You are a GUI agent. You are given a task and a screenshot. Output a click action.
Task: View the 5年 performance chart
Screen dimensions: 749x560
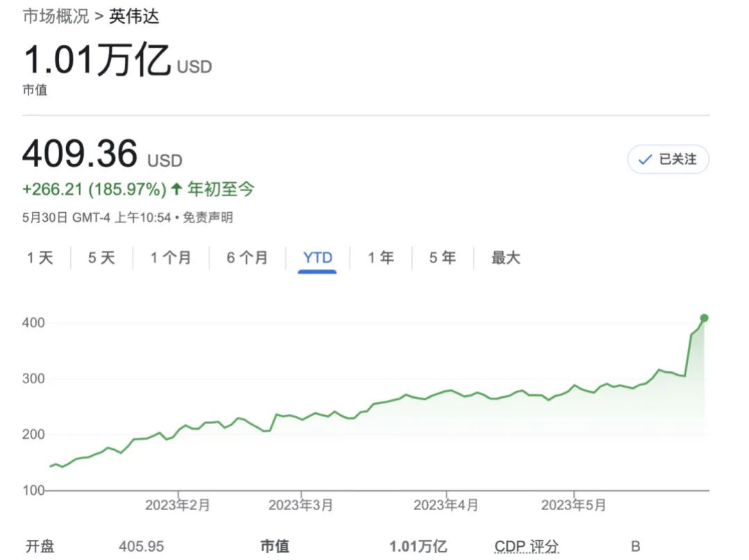441,257
